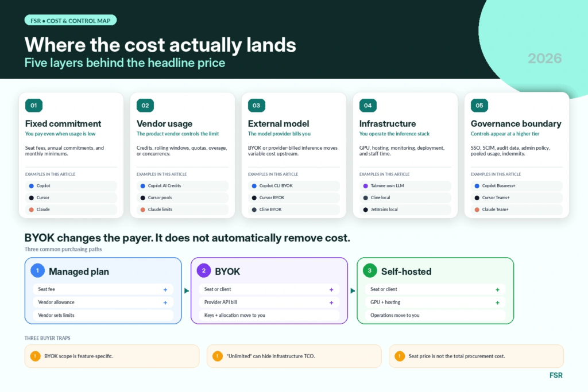Image resolution: width=588 pixels, height=392 pixels.
Task: Click the 02 badge on Vendor usage card
Action: pos(145,105)
